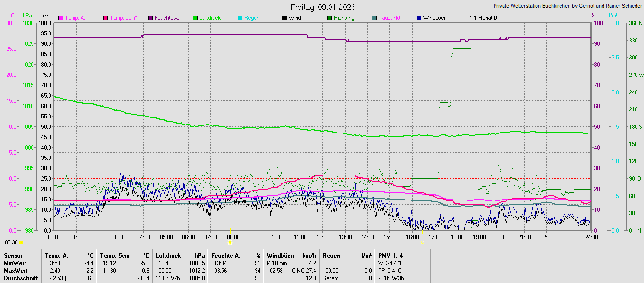Screen dimensions: 644x283
Task: Click the black Wind legend square
Action: (x=285, y=18)
